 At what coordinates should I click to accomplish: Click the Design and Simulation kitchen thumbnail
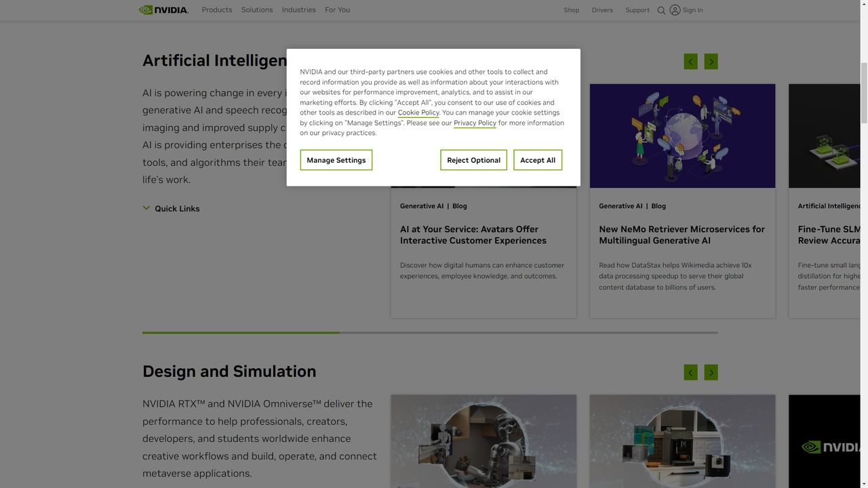click(682, 441)
